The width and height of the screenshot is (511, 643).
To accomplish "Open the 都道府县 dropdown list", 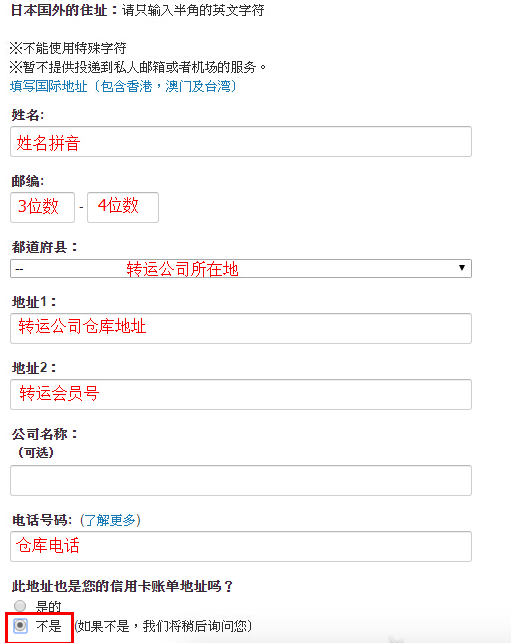I will point(241,269).
